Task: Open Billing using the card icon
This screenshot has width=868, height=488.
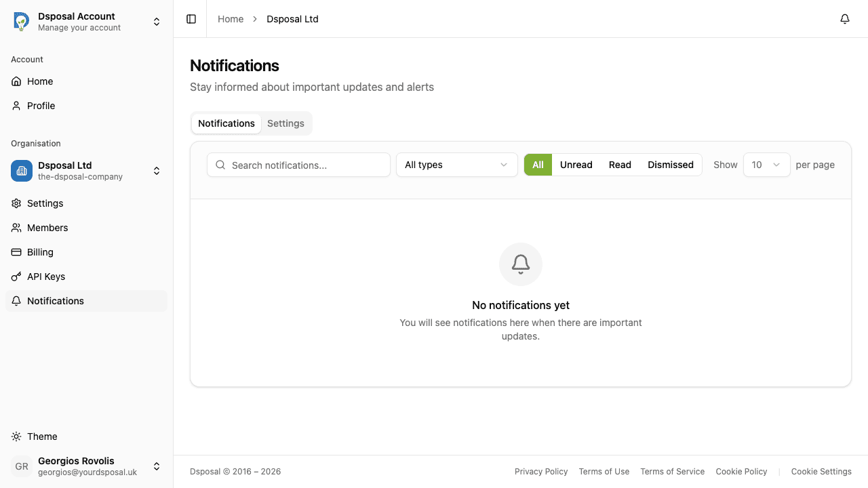Action: [16, 252]
